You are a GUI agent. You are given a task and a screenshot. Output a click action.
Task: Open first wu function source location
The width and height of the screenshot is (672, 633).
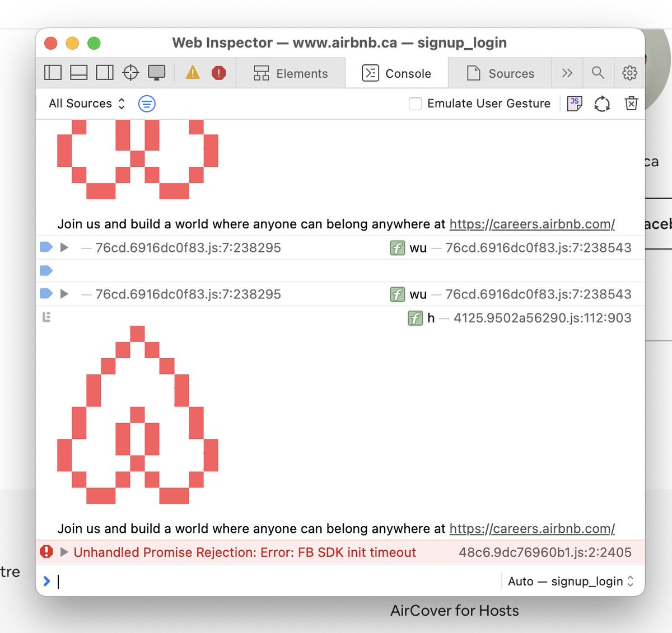(x=538, y=247)
